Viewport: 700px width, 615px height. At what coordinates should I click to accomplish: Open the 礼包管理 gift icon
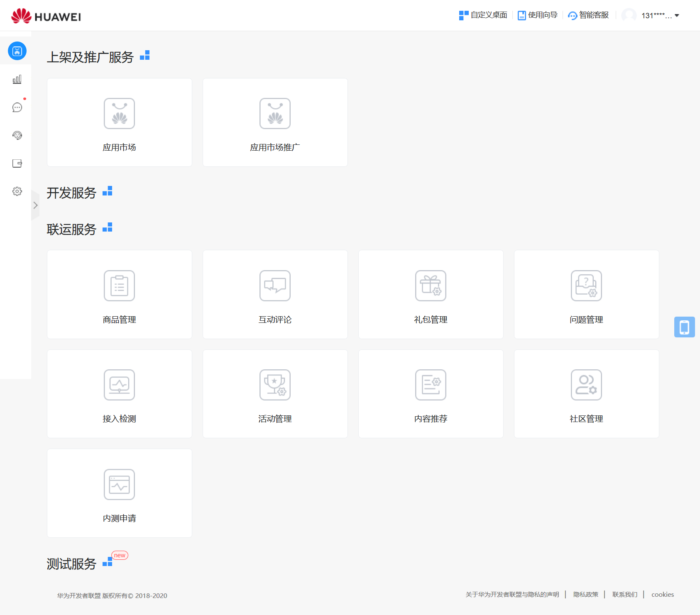click(x=431, y=286)
